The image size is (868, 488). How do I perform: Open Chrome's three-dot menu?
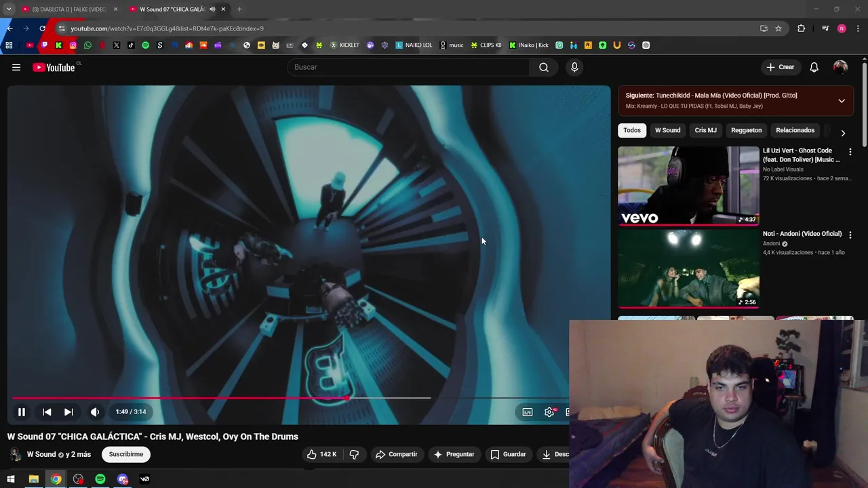(859, 28)
